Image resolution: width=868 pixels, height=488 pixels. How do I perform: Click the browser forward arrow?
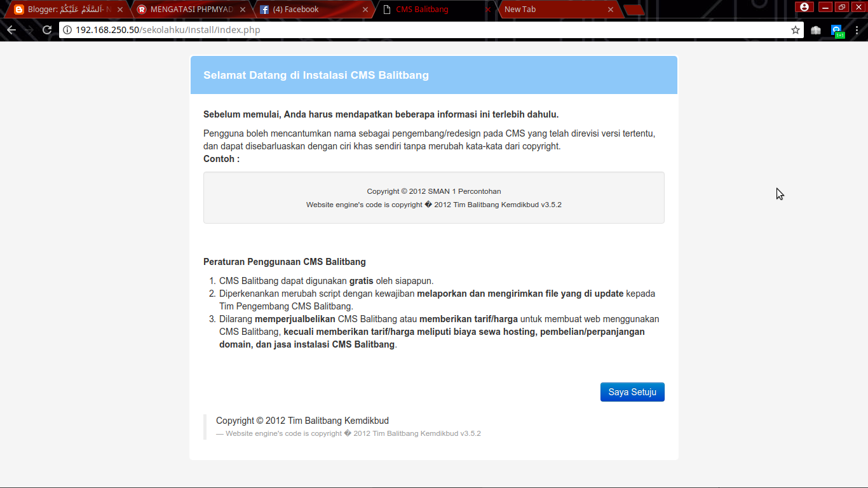[x=29, y=30]
